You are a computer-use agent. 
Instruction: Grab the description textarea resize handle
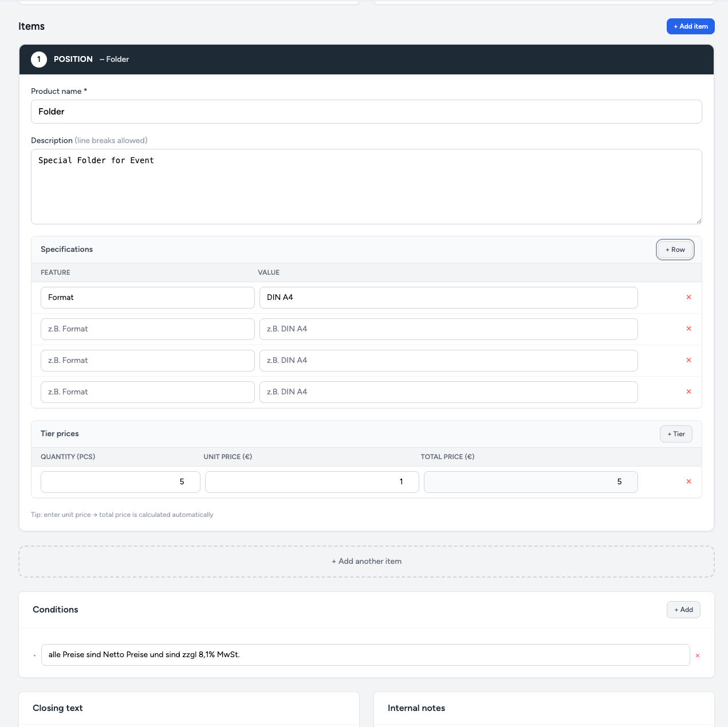(x=698, y=220)
